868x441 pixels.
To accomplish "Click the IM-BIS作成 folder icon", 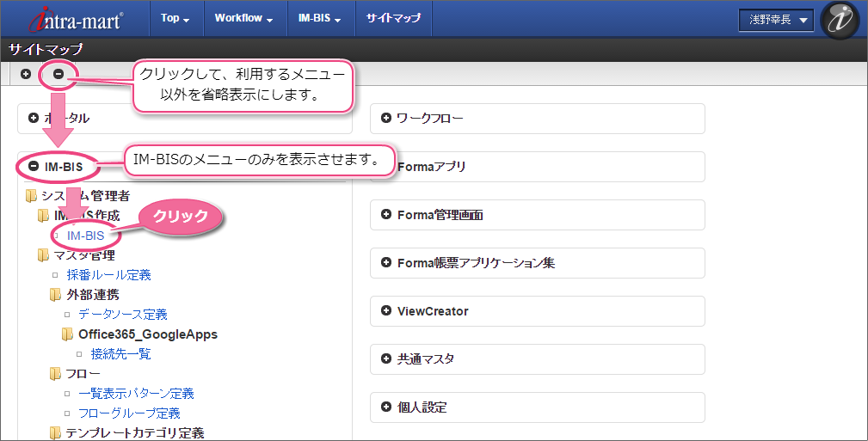I will (x=43, y=215).
